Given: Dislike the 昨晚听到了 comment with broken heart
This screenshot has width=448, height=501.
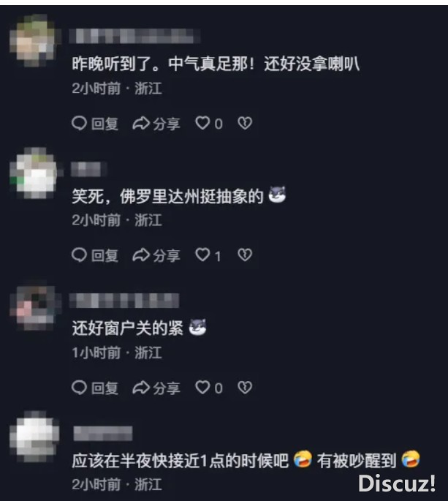Looking at the screenshot, I should coord(245,124).
